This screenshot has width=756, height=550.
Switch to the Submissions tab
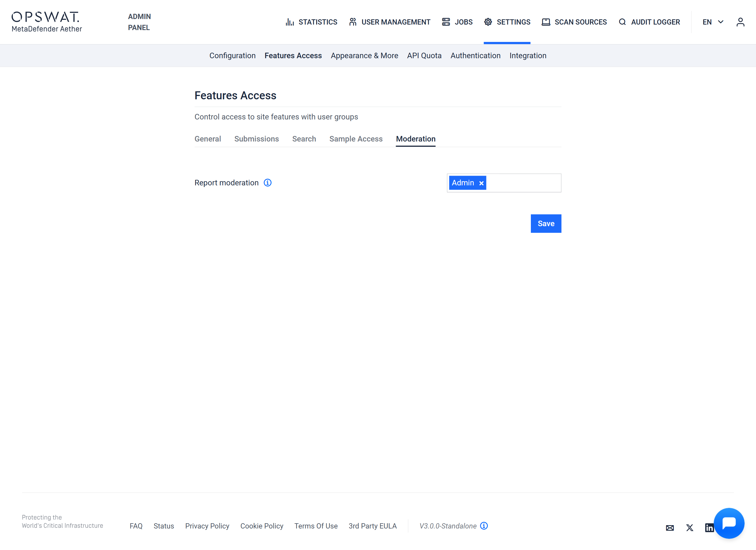pos(256,139)
